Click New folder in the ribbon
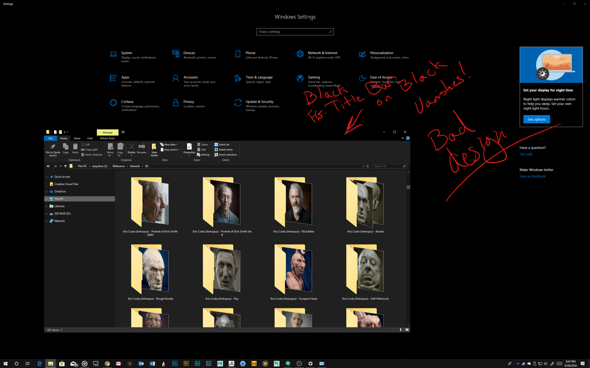590x368 pixels. tap(154, 150)
